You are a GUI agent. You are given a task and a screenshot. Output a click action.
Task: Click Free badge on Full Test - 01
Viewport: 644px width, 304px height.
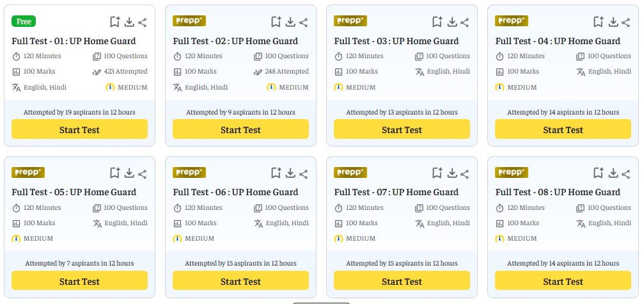(24, 21)
